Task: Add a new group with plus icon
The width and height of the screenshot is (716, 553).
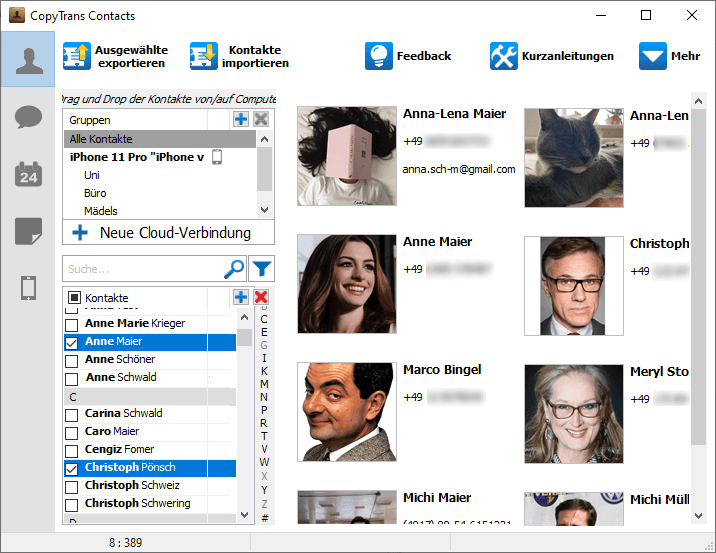Action: pos(241,120)
